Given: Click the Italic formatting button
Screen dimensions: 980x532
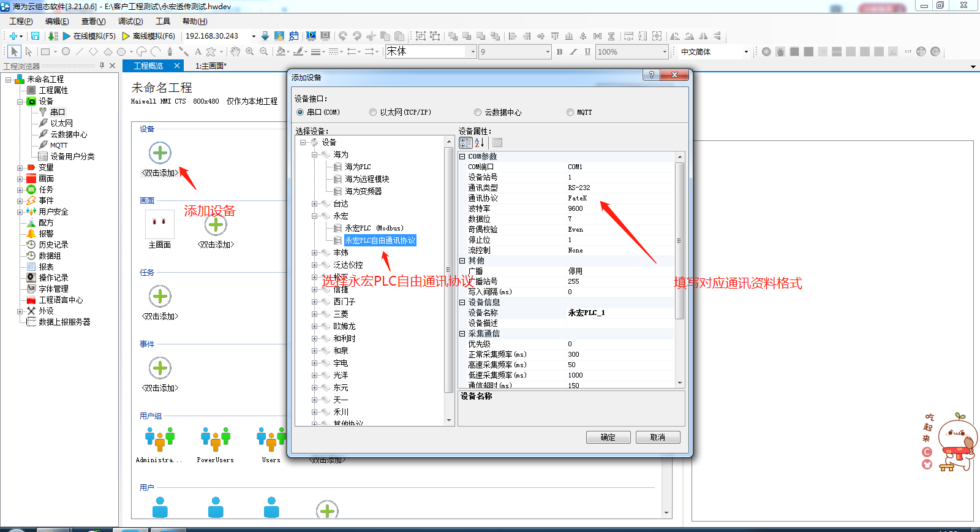Looking at the screenshot, I should click(x=573, y=52).
